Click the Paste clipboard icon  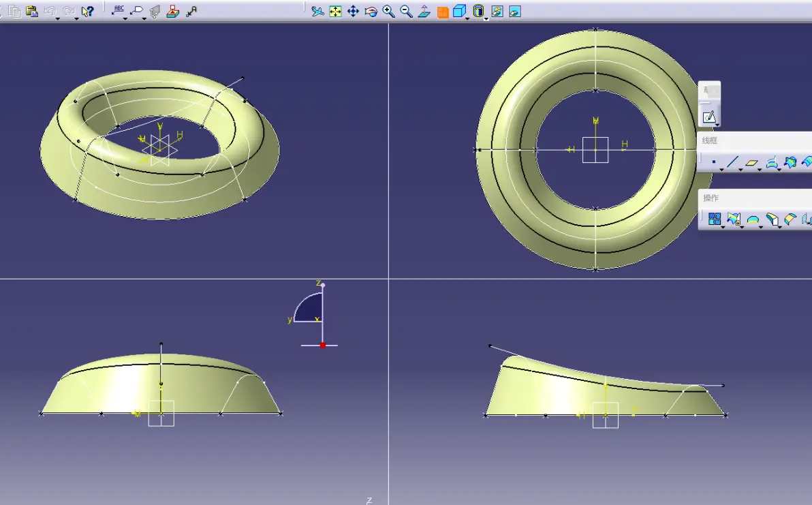(x=31, y=12)
